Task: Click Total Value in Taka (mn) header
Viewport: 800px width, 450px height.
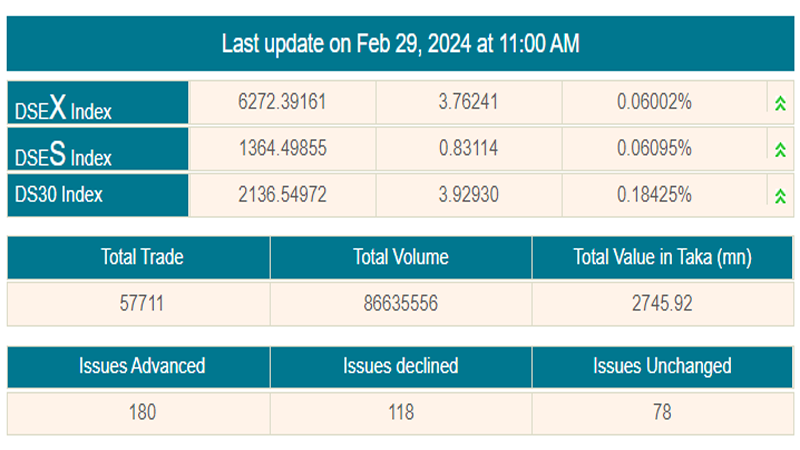Action: [x=662, y=257]
